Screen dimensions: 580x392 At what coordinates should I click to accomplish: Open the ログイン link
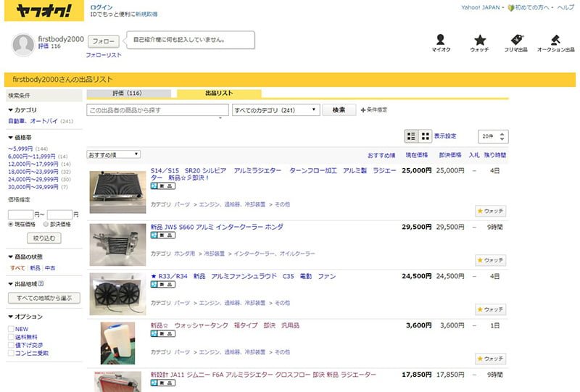(x=101, y=7)
